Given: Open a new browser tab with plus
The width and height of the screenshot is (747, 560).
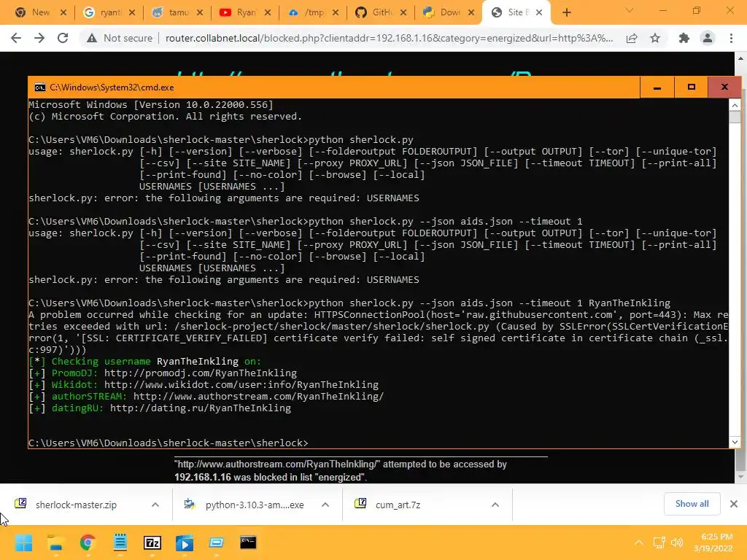Looking at the screenshot, I should pyautogui.click(x=566, y=13).
